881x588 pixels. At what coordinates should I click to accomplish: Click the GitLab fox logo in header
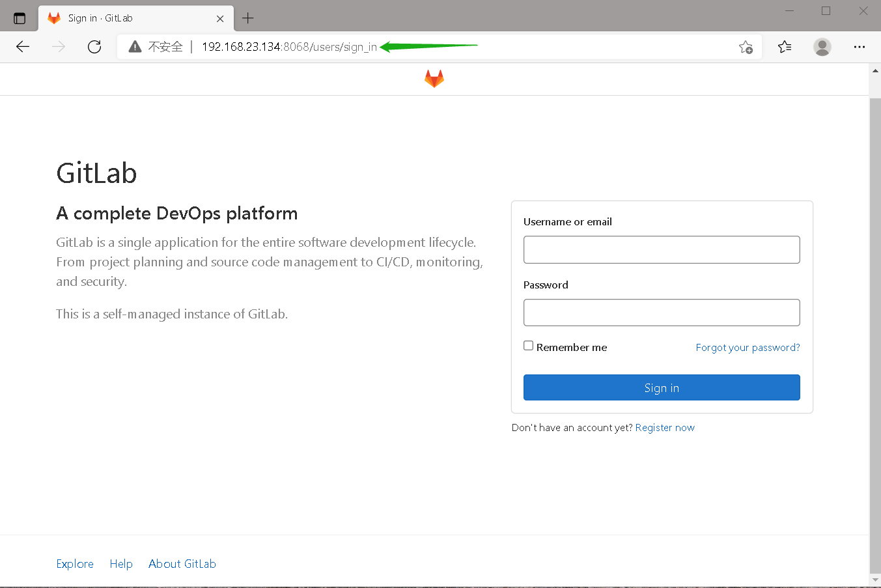pyautogui.click(x=434, y=79)
